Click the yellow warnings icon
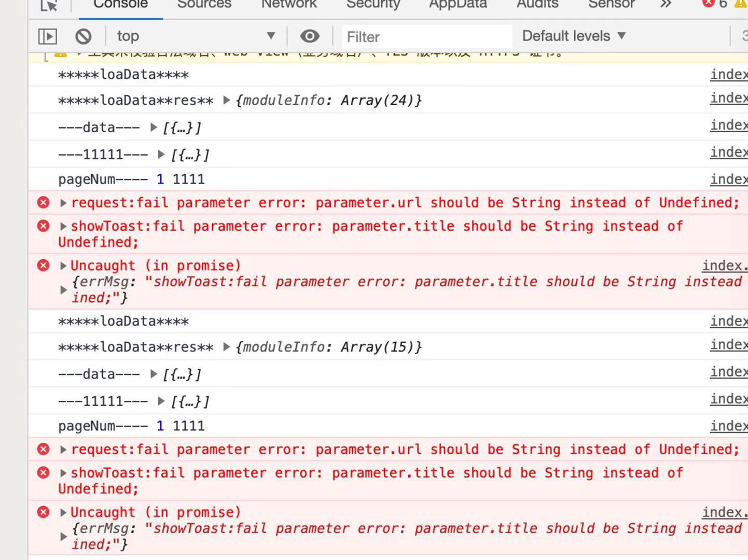The width and height of the screenshot is (748, 560). [x=741, y=4]
